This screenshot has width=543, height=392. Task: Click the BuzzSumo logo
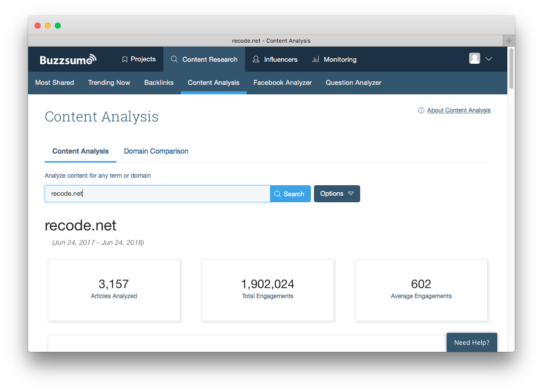tap(68, 60)
